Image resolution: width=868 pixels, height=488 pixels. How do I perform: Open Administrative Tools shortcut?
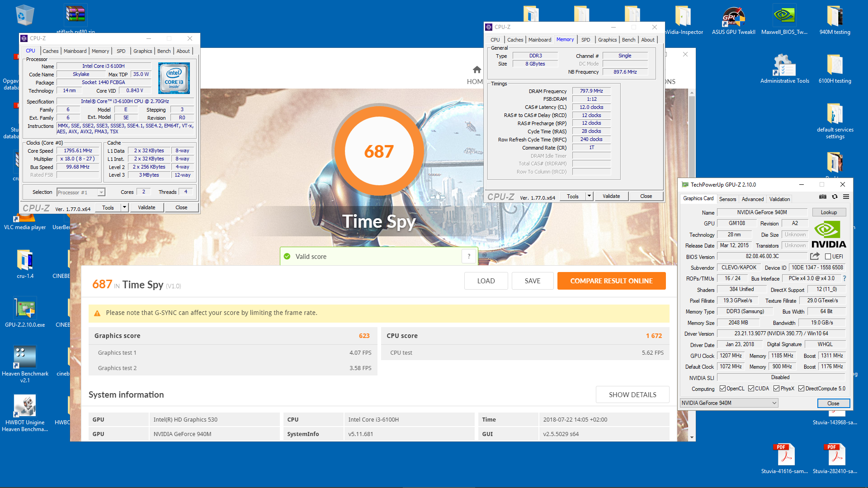[x=784, y=69]
